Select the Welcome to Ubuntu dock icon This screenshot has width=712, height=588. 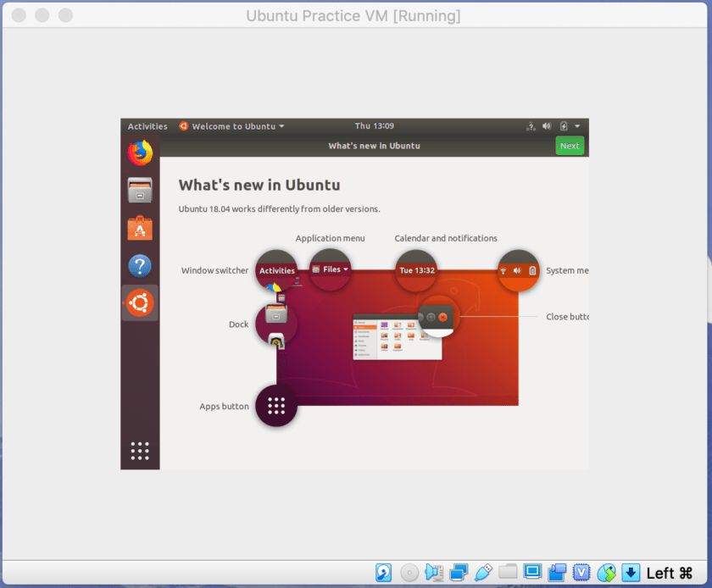[x=140, y=302]
